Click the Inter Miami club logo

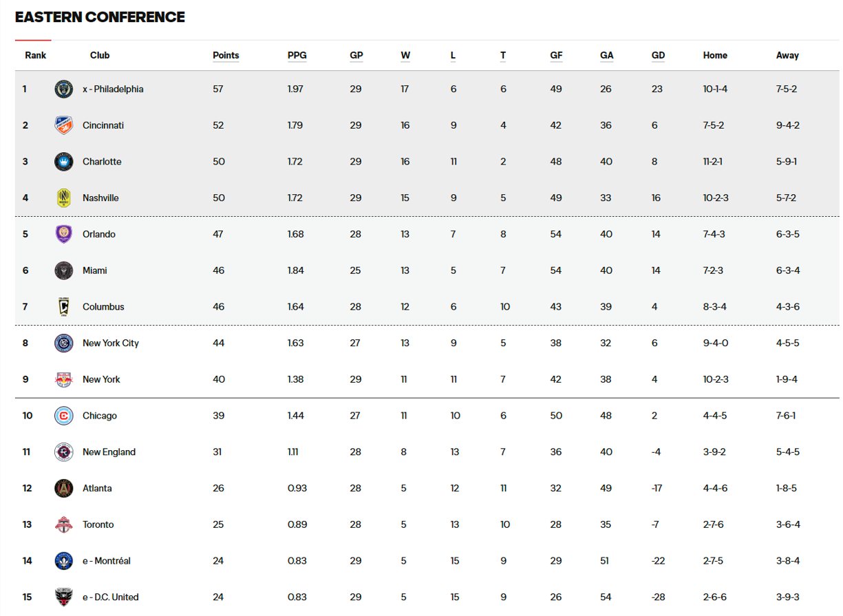point(63,270)
